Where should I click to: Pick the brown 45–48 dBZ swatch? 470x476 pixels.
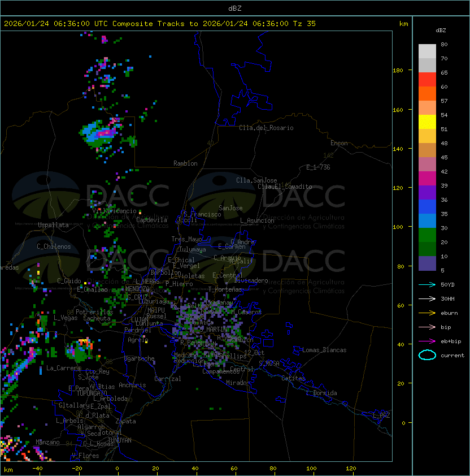coord(427,150)
